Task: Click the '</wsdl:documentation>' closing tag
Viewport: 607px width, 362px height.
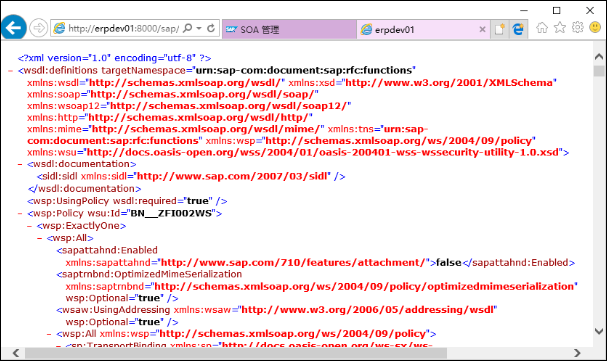Action: point(84,189)
